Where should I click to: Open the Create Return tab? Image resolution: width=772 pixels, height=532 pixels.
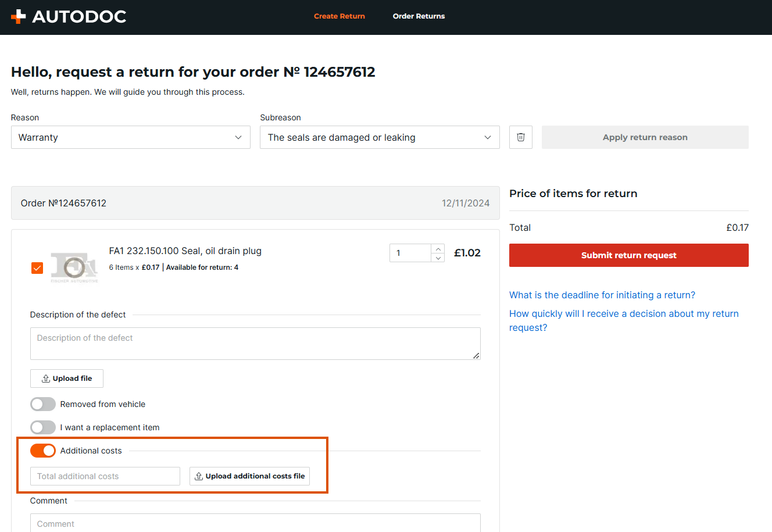339,16
